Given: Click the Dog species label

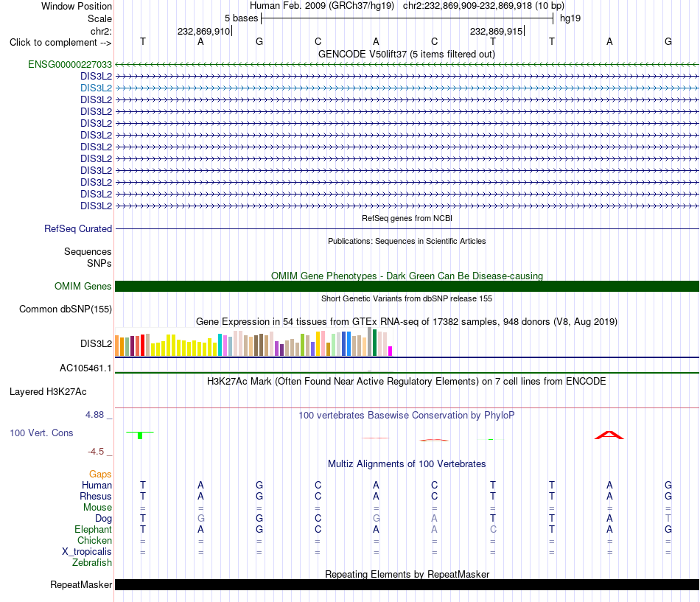Looking at the screenshot, I should coord(103,519).
